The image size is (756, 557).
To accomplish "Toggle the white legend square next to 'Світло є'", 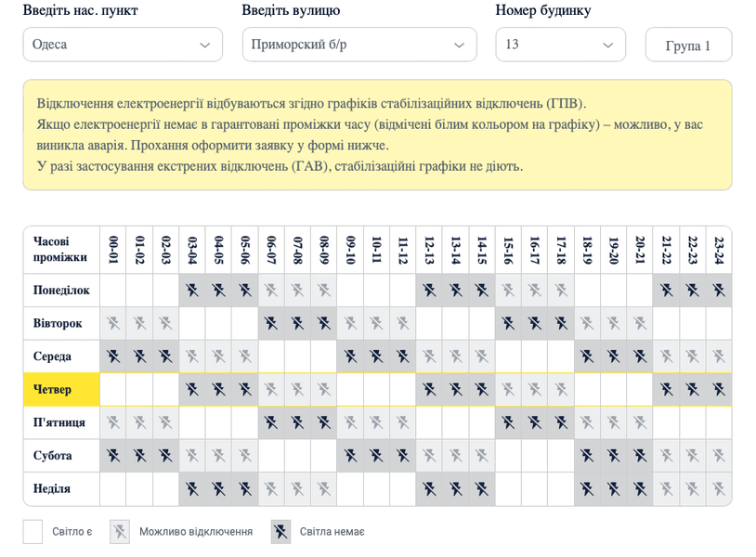I will click(34, 531).
